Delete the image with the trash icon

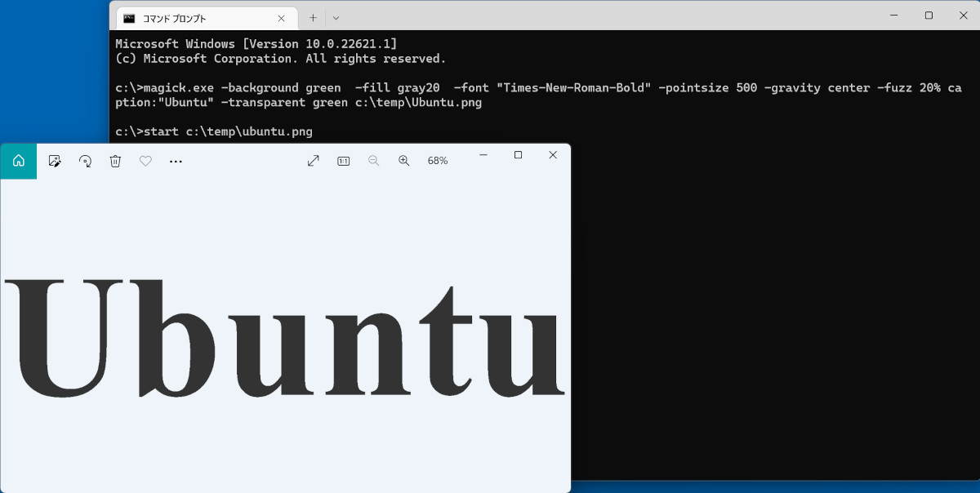point(115,162)
